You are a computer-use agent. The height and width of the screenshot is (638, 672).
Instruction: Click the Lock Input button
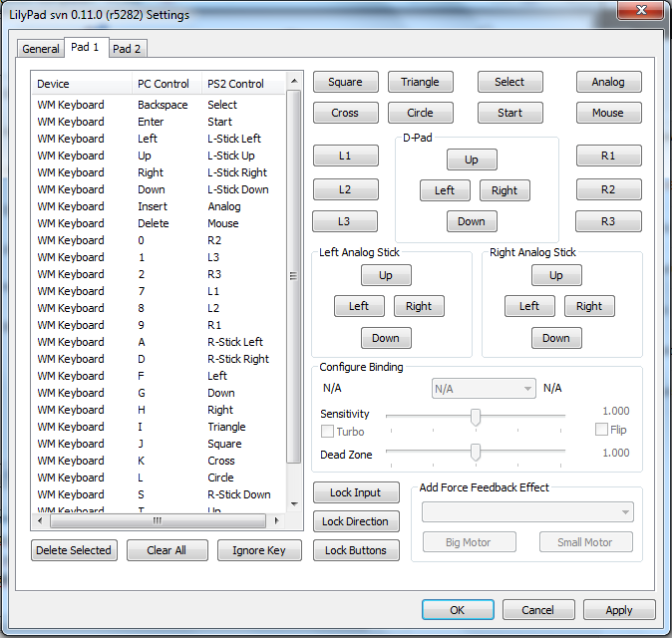(356, 492)
